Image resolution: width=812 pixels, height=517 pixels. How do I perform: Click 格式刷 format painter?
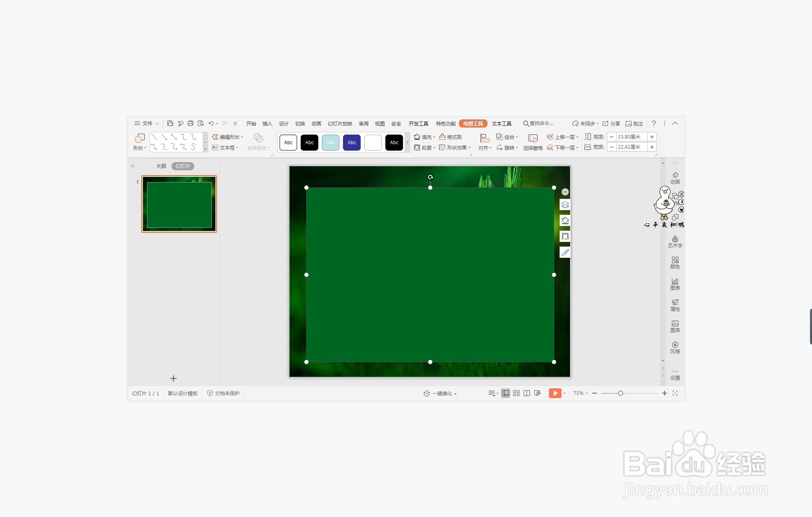pos(451,137)
